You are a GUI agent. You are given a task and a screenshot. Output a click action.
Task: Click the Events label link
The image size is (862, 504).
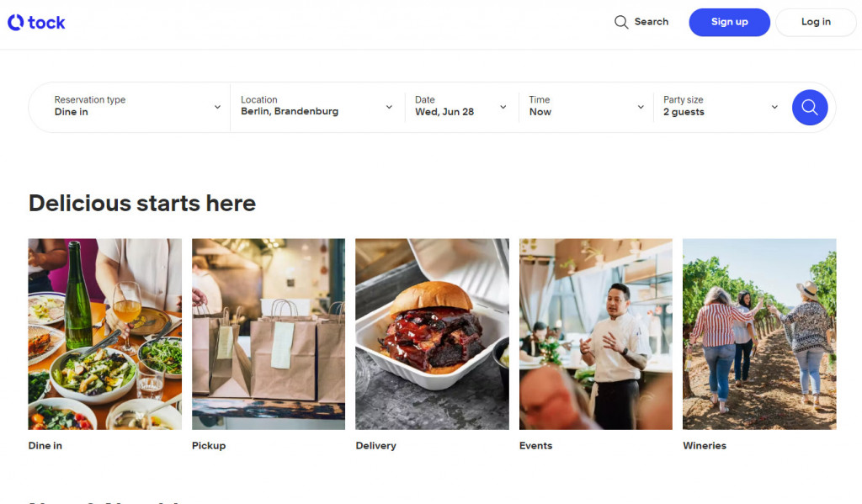click(x=535, y=445)
